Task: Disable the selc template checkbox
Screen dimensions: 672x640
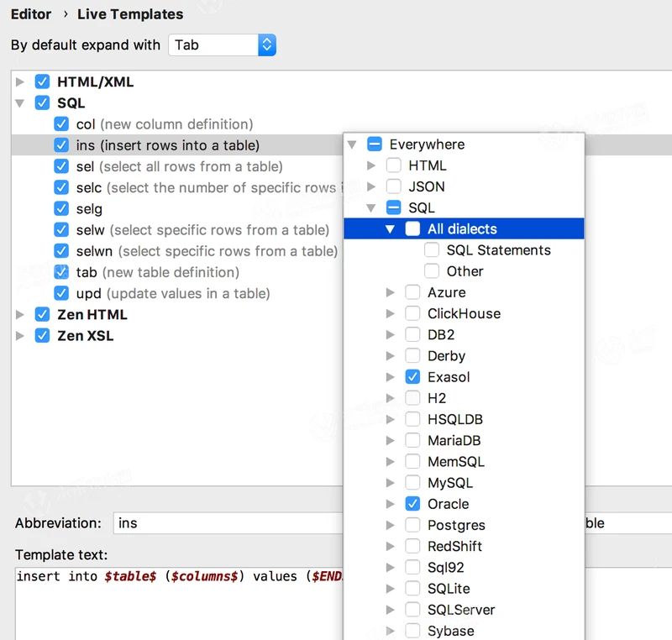Action: pos(61,187)
